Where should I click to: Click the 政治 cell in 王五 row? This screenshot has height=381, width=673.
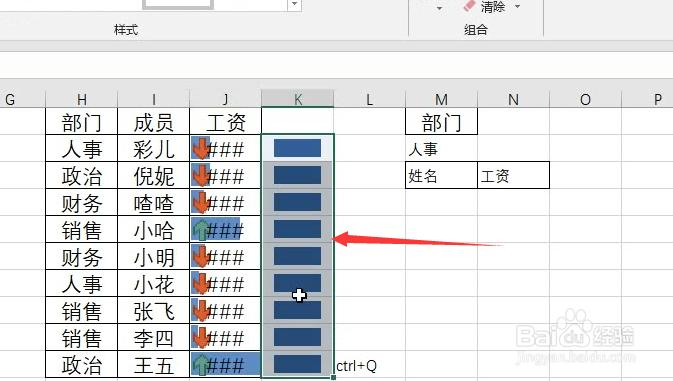pyautogui.click(x=82, y=364)
